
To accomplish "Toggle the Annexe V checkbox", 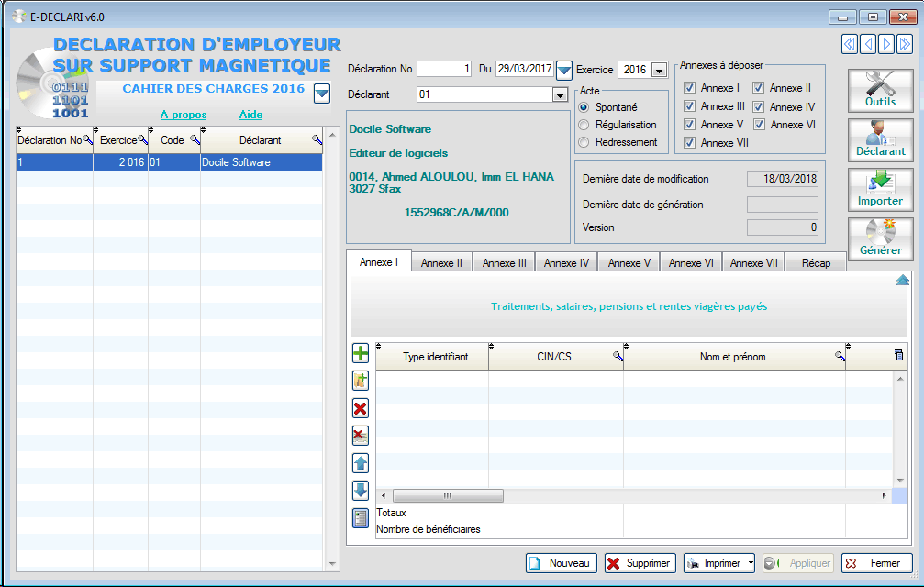I will [689, 124].
